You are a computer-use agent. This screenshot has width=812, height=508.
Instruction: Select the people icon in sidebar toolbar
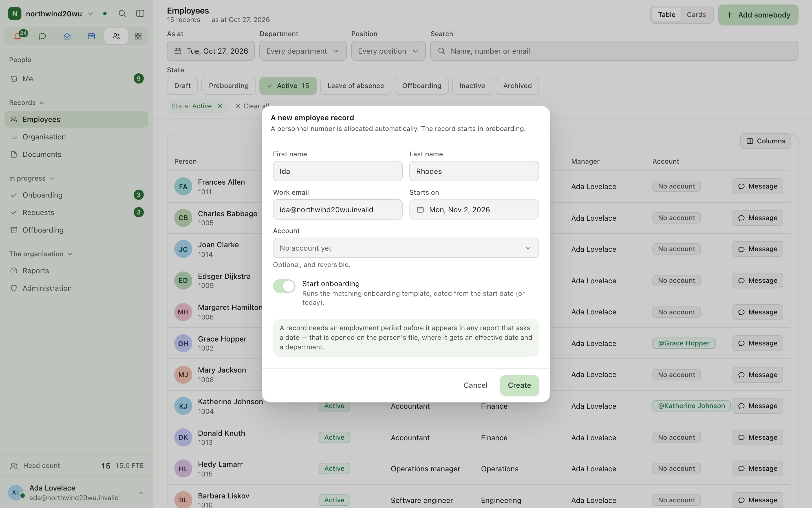click(116, 36)
